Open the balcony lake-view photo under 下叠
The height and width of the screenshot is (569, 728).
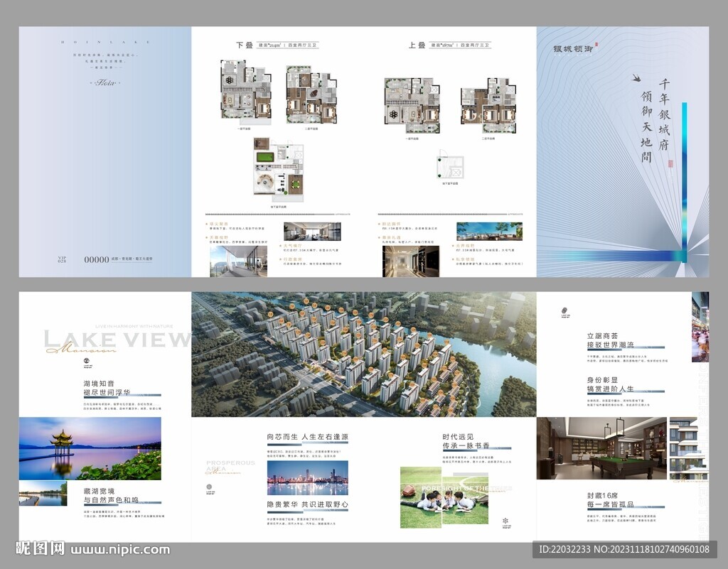(x=238, y=261)
